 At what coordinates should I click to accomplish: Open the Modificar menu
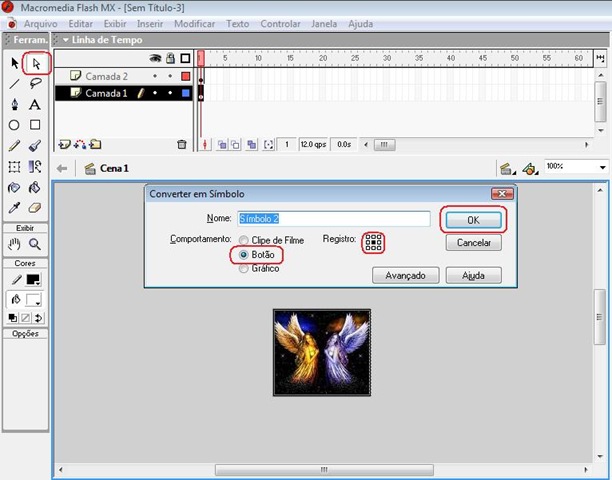coord(194,24)
